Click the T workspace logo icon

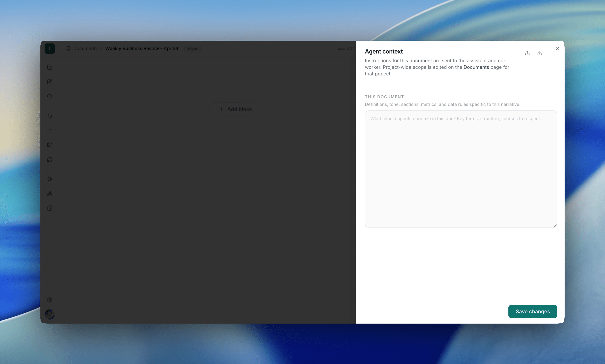[50, 49]
